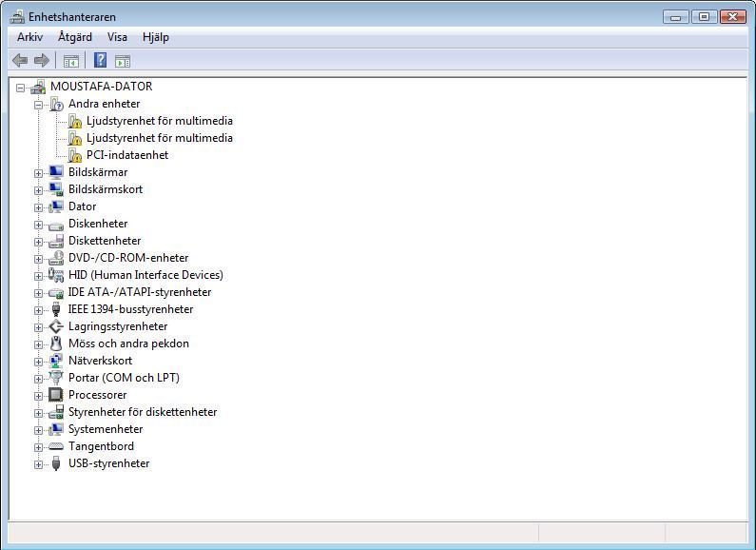
Task: Click the Systemenheter icon
Action: click(56, 429)
